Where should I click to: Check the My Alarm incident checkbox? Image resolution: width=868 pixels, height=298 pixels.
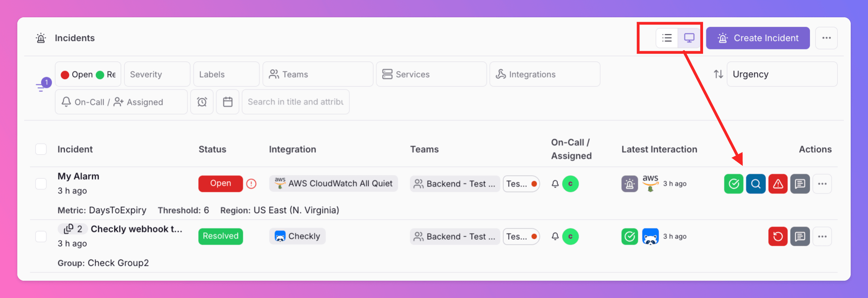[x=41, y=184]
